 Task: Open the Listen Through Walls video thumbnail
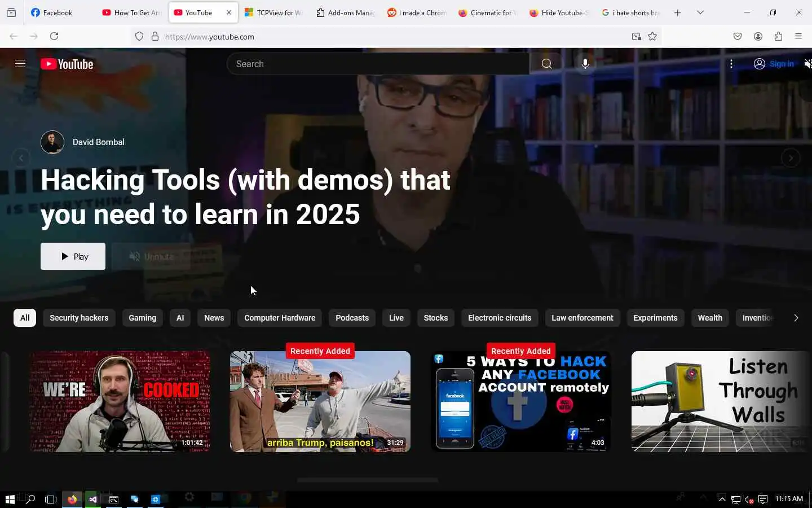point(721,401)
